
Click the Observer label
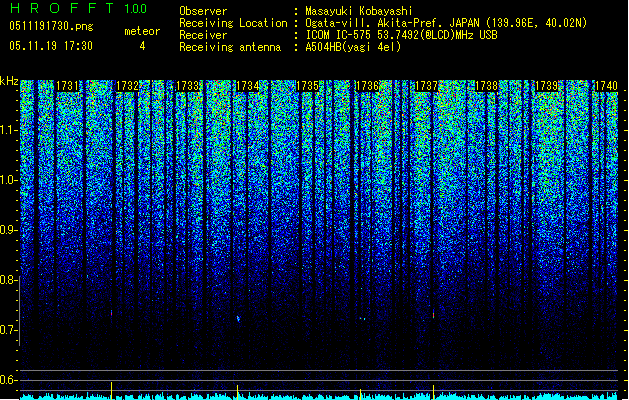point(203,11)
